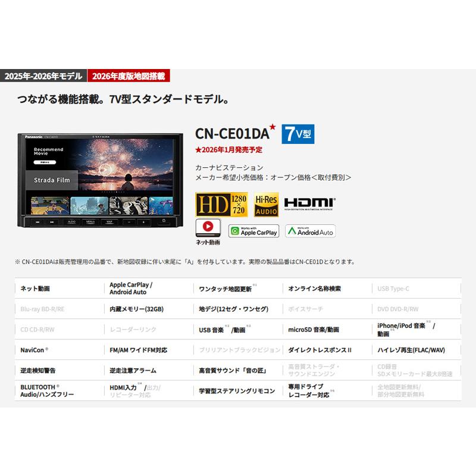This screenshot has width=476, height=476.
Task: Click the 逆走検知警告 feature cell
Action: 59,370
